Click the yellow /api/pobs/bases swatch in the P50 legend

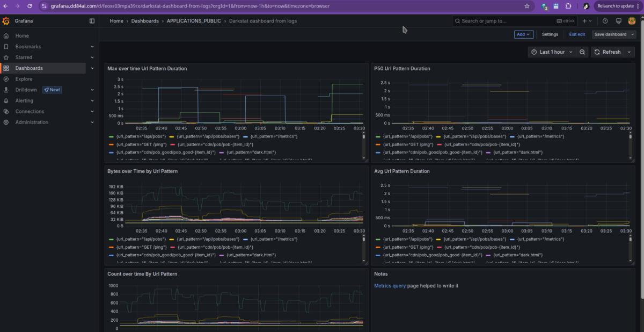(438, 136)
